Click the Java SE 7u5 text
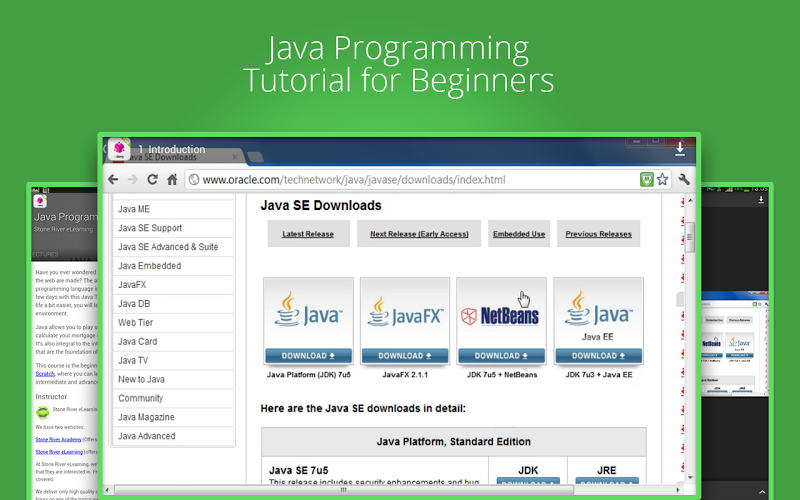Screen dimensions: 800x500 298,470
